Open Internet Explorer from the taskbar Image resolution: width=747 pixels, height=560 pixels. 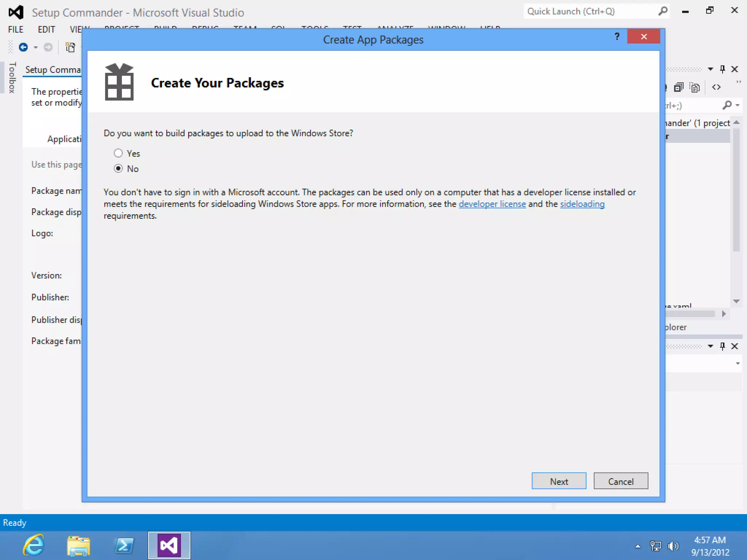coord(34,546)
